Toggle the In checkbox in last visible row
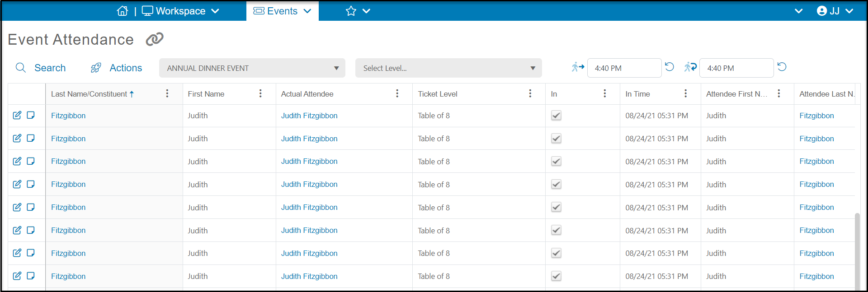 [556, 276]
